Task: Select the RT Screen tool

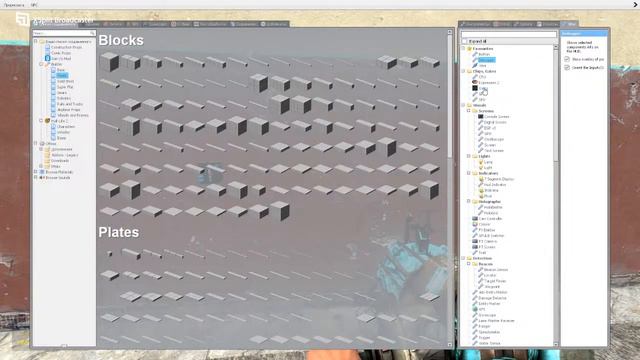Action: point(487,247)
